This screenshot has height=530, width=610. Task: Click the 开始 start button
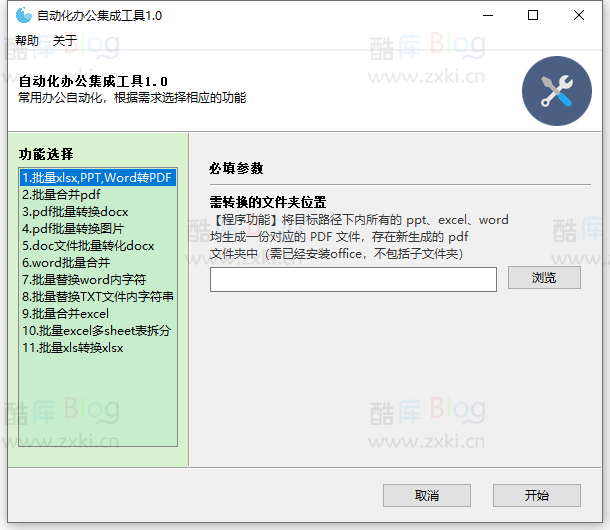coord(537,495)
